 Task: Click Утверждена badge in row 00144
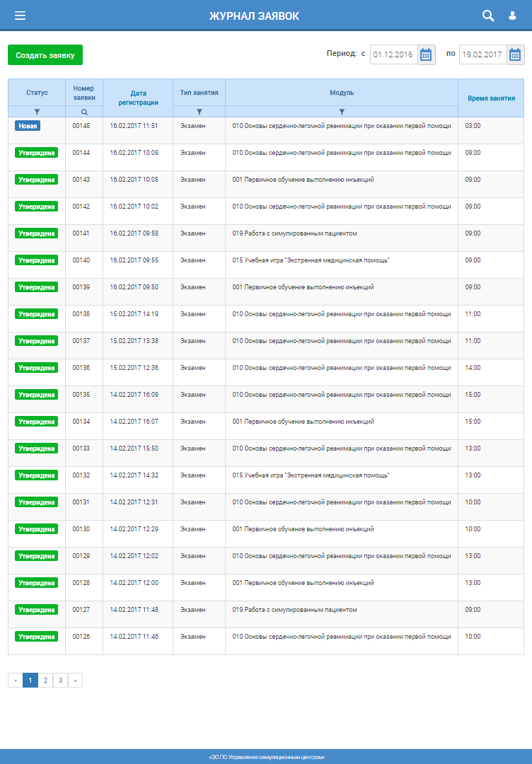click(x=37, y=153)
